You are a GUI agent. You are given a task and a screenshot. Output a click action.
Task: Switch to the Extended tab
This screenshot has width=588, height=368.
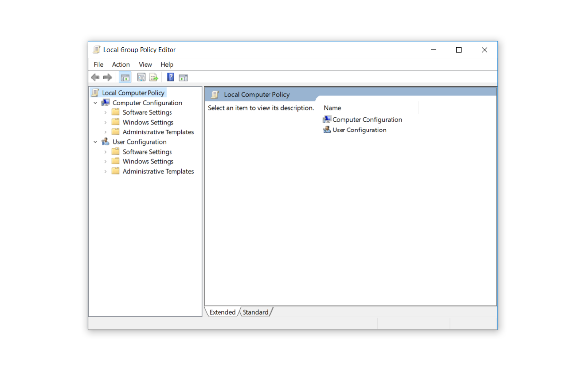point(222,312)
